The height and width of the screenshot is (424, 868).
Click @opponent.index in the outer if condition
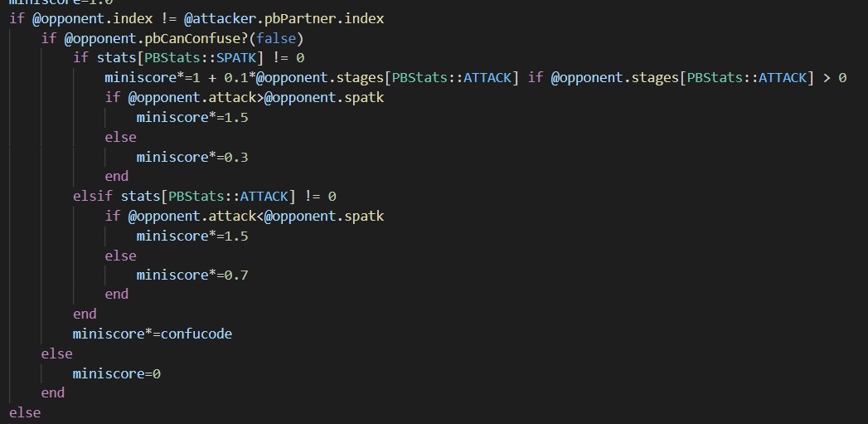(93, 19)
